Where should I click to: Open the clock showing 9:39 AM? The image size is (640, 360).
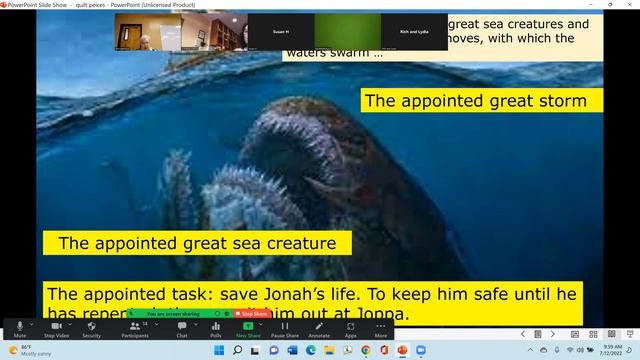pos(612,350)
